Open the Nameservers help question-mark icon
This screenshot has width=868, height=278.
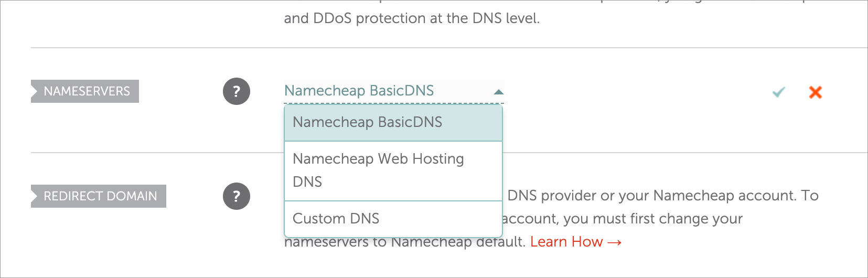click(237, 91)
